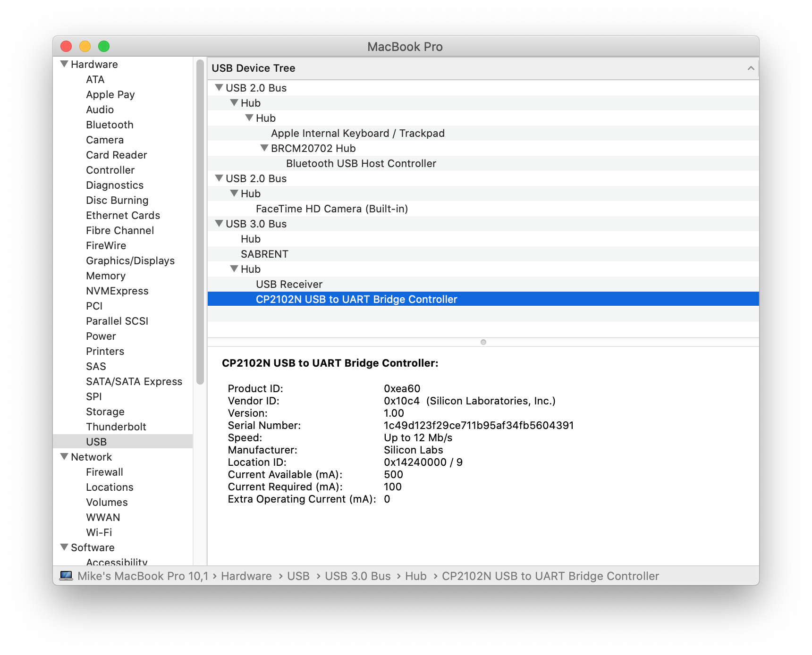Image resolution: width=812 pixels, height=655 pixels.
Task: Select the Graphics/Displays category
Action: (x=130, y=260)
